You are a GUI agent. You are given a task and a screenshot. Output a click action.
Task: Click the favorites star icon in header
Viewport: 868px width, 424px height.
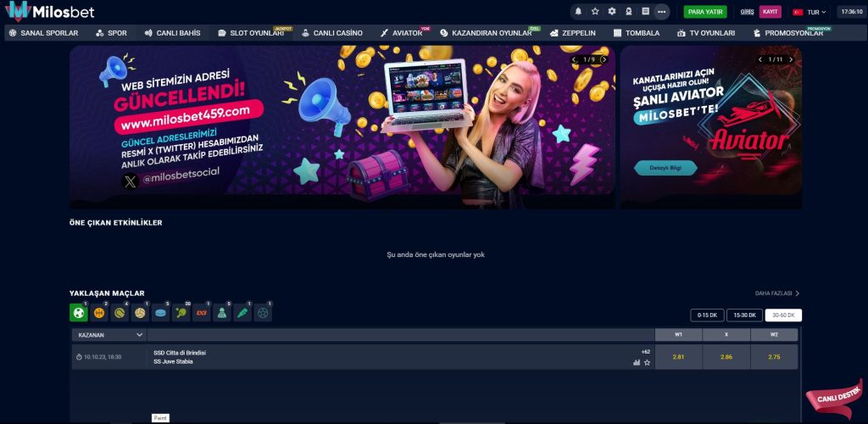tap(595, 12)
